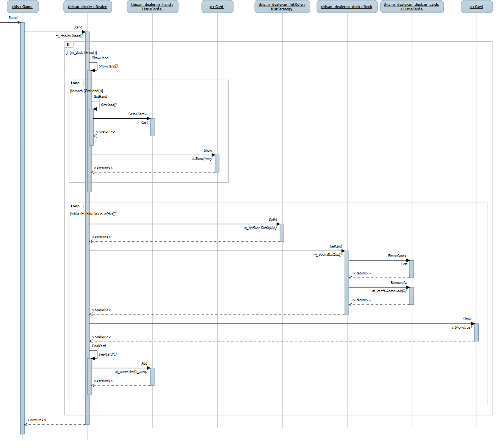
Task: Click the italic 'GetHand()' call text
Action: click(x=109, y=105)
